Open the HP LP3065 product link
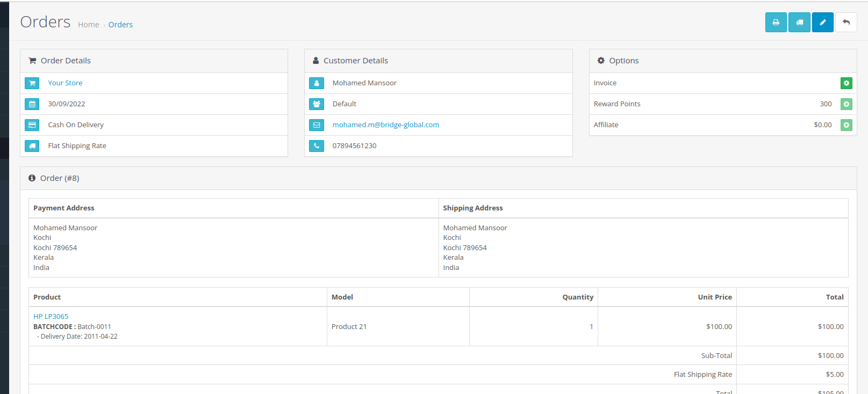The width and height of the screenshot is (868, 394). click(51, 317)
